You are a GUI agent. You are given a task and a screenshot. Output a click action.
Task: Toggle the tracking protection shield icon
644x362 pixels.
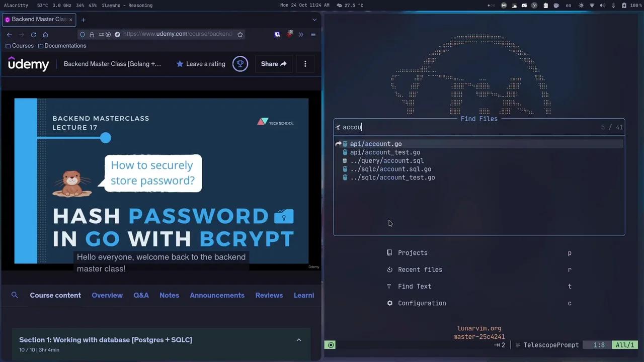pyautogui.click(x=82, y=34)
